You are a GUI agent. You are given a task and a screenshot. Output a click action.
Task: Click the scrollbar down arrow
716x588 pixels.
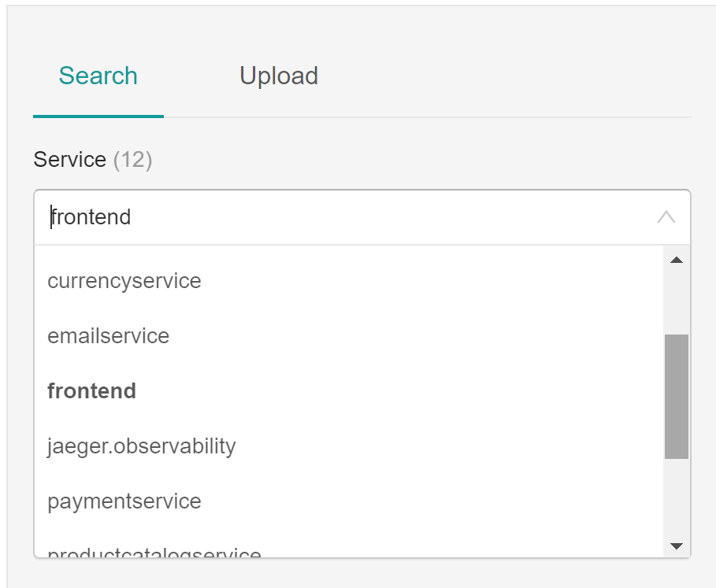pyautogui.click(x=676, y=545)
